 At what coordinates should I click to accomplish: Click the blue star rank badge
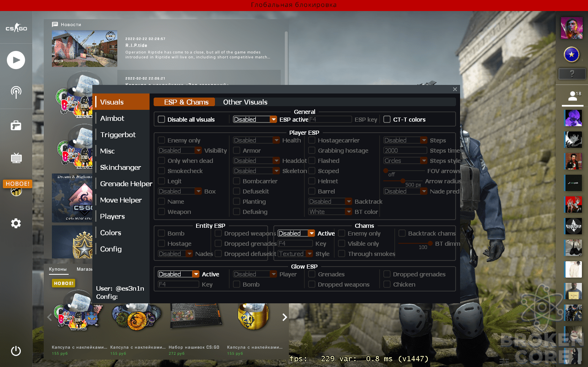point(572,54)
